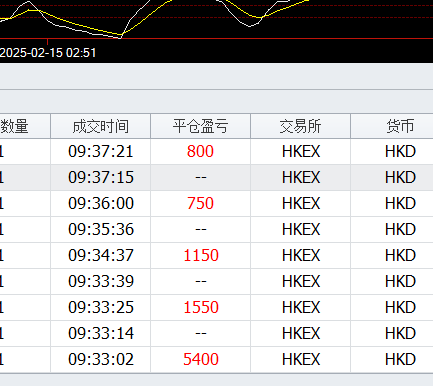
Task: Sort by the 平仓盈亏 column header
Action: click(200, 126)
